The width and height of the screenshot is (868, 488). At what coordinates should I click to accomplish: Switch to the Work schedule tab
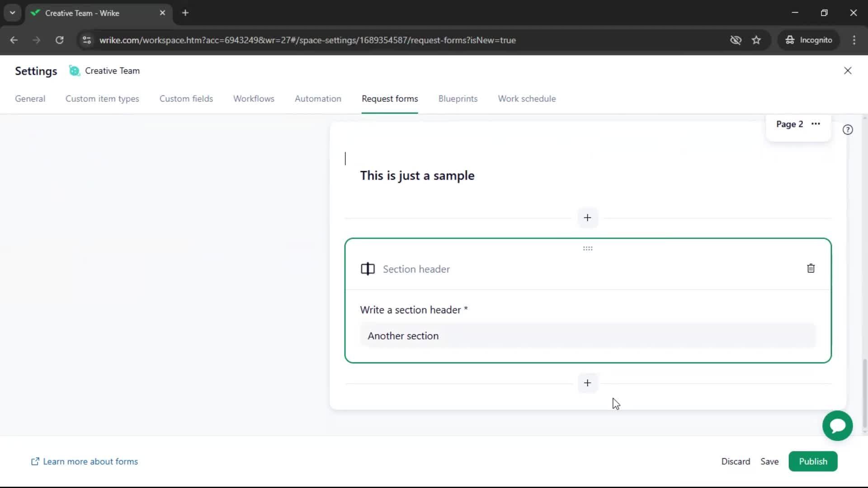[527, 99]
